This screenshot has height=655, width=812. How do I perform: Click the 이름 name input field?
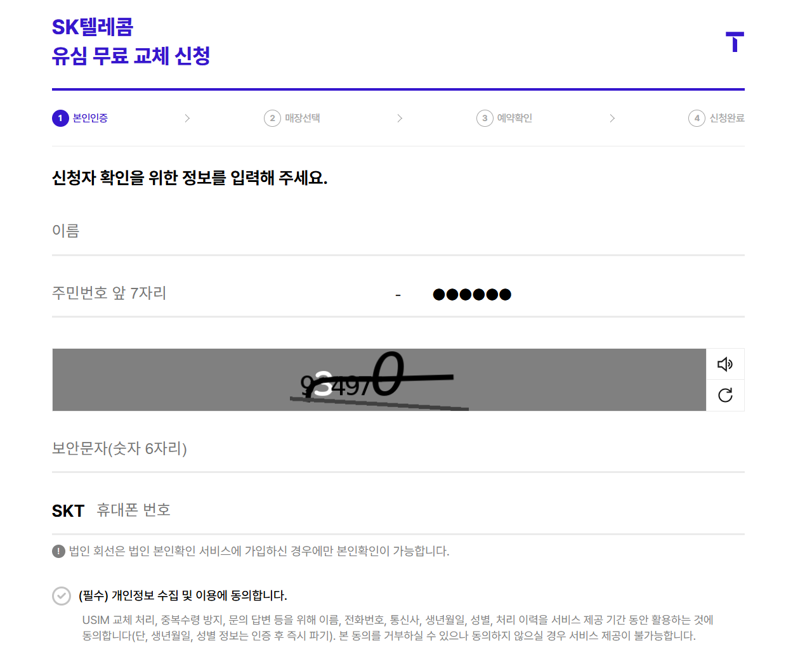[x=398, y=231]
